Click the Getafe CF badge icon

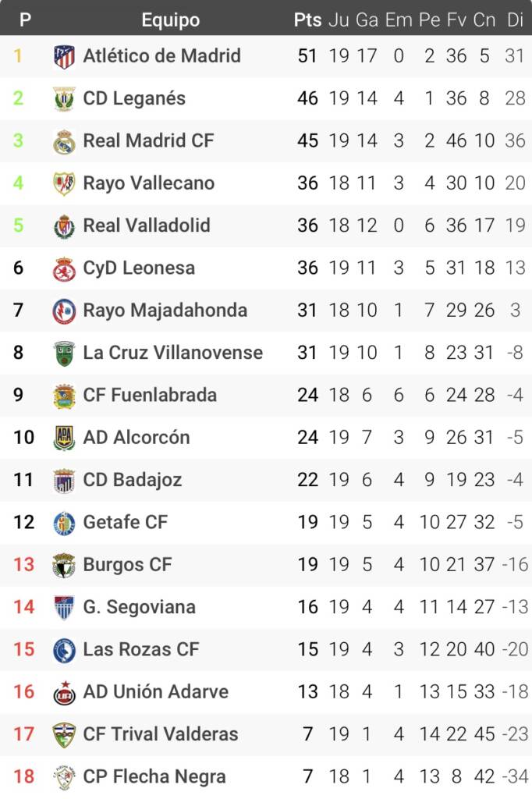coord(64,523)
